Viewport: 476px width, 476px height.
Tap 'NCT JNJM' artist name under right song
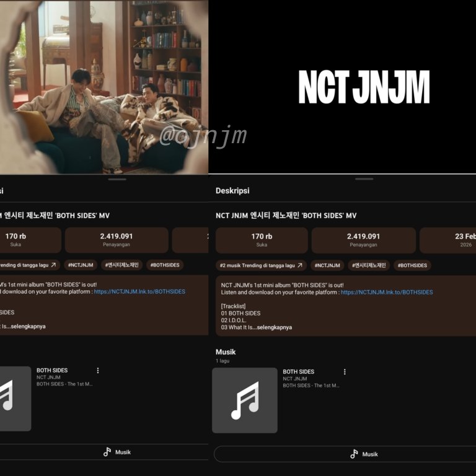295,379
